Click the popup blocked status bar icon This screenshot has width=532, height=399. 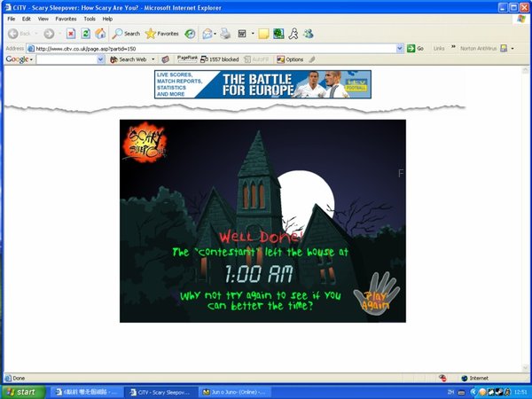pyautogui.click(x=442, y=378)
